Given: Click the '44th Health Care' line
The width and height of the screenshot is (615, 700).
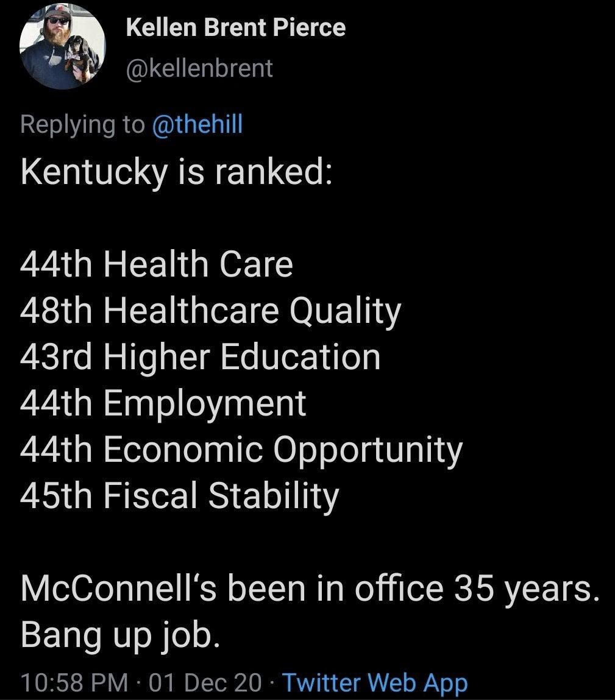Looking at the screenshot, I should click(x=157, y=264).
